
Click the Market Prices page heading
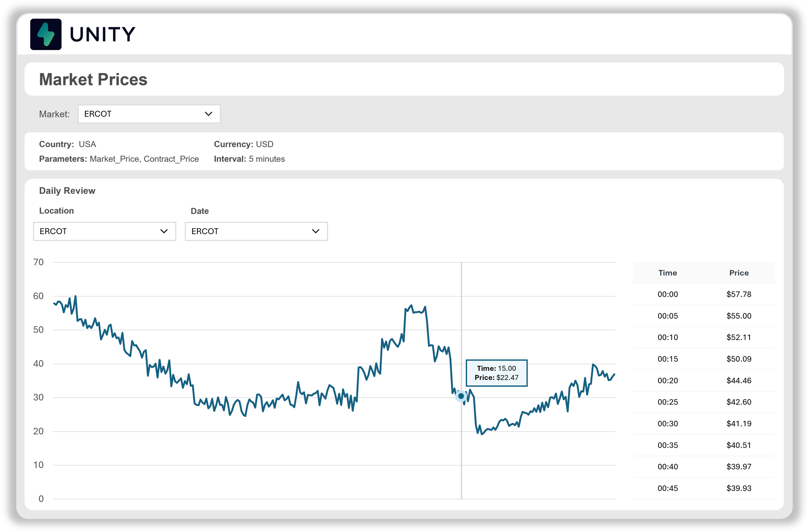[93, 79]
